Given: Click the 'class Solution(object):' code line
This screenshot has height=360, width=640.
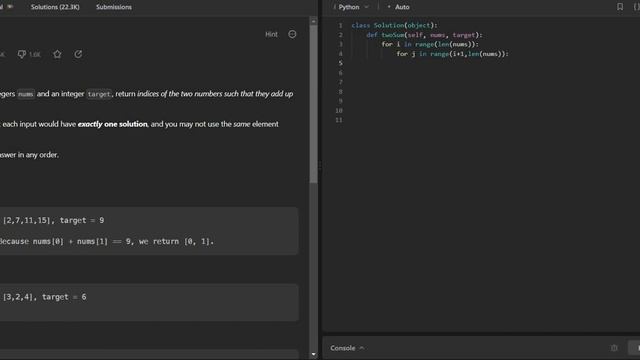Looking at the screenshot, I should pyautogui.click(x=394, y=25).
